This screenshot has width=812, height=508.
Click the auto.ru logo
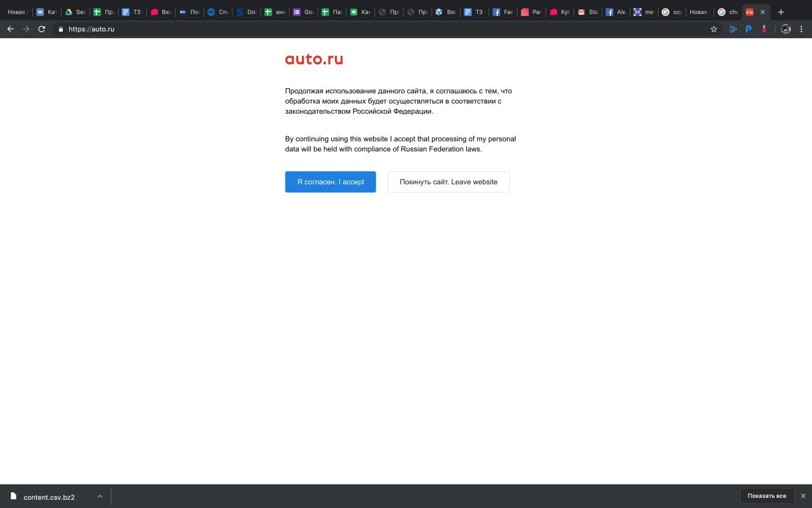pos(314,60)
